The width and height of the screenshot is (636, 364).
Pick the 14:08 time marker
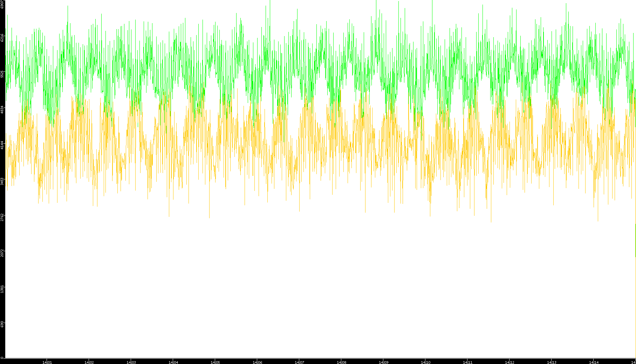pos(341,362)
